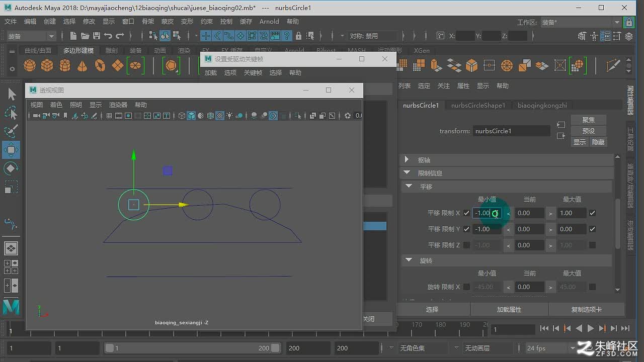The image size is (644, 362).
Task: Create a polygon torus from shelf
Action: (x=100, y=65)
